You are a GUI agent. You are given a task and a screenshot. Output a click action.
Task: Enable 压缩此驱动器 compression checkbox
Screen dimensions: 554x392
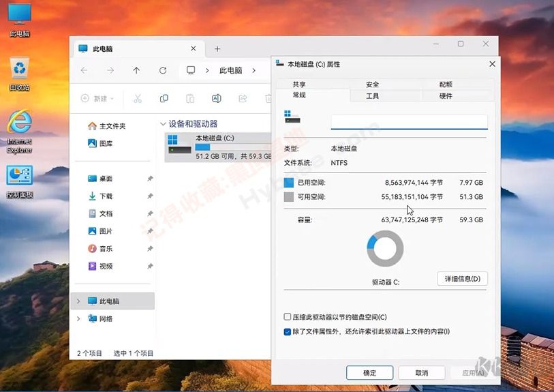pos(288,317)
